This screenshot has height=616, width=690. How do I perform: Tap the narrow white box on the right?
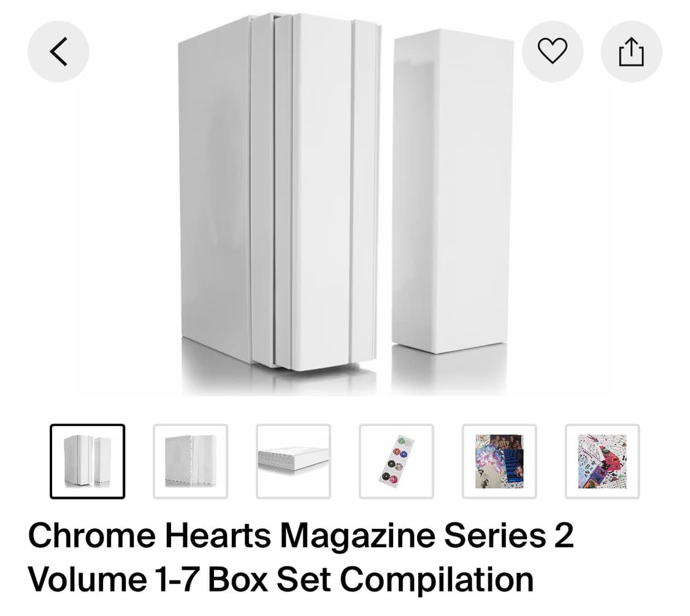point(453,191)
